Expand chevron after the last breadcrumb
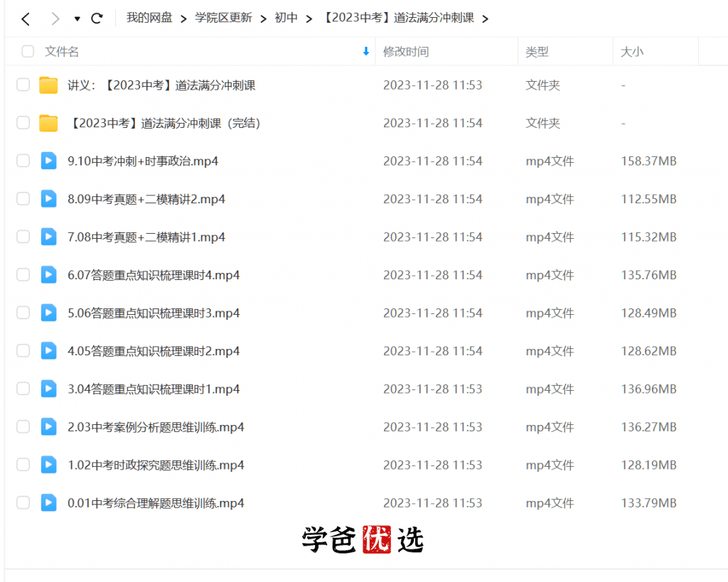 pyautogui.click(x=485, y=18)
